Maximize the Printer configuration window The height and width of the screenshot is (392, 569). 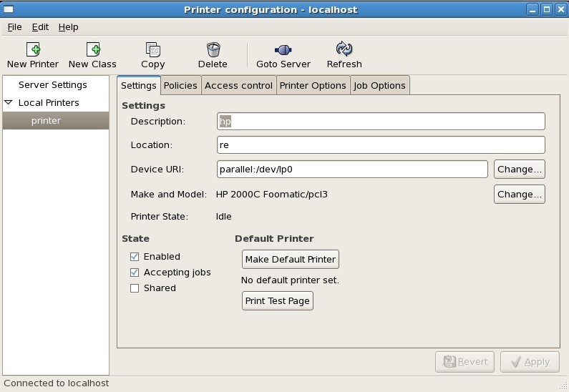[547, 9]
